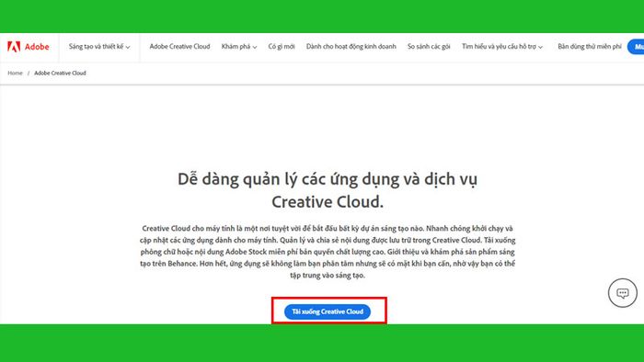Expand the Khám phá dropdown
644x362 pixels.
tap(239, 47)
